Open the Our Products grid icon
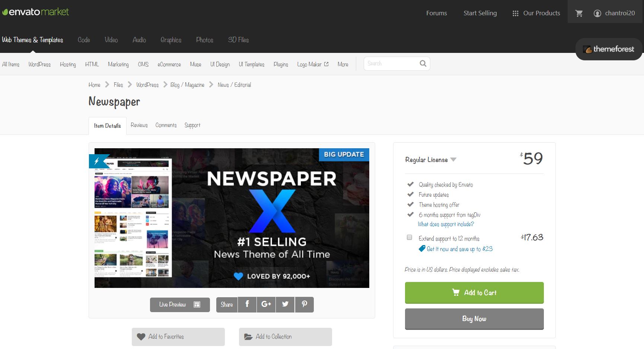 pyautogui.click(x=515, y=13)
